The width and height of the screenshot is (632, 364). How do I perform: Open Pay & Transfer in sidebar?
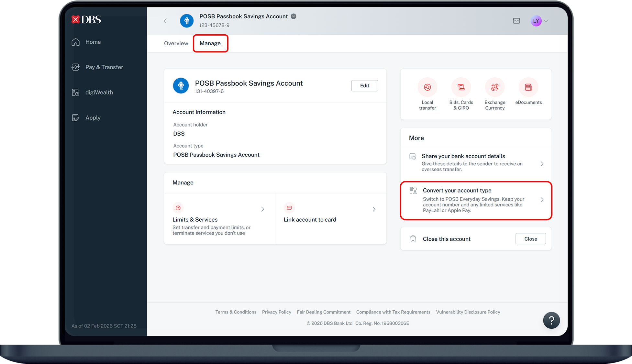104,67
